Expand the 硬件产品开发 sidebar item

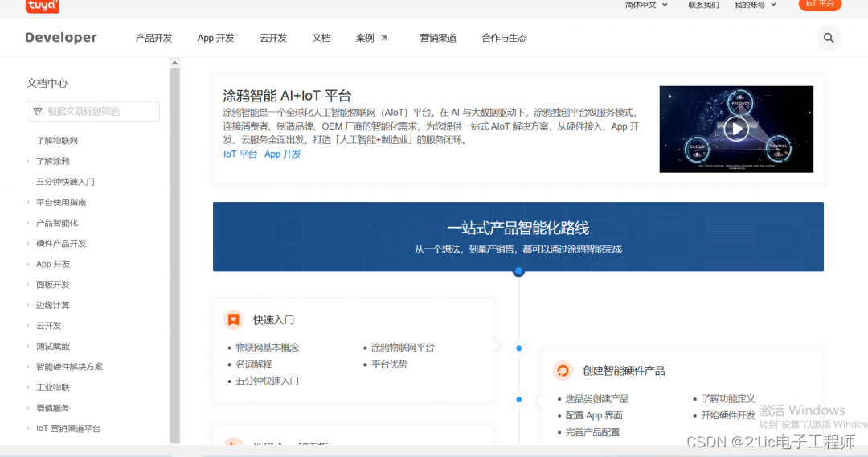click(28, 243)
